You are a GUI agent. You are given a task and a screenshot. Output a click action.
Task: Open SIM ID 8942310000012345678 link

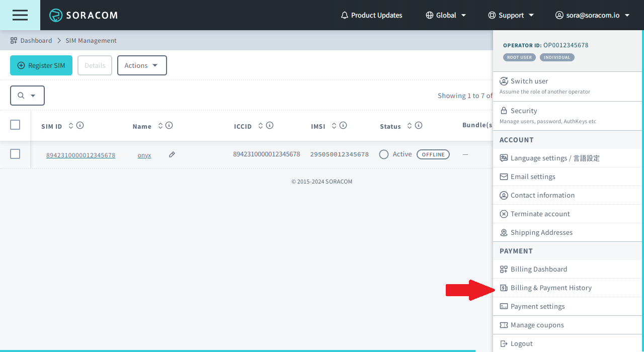[80, 155]
